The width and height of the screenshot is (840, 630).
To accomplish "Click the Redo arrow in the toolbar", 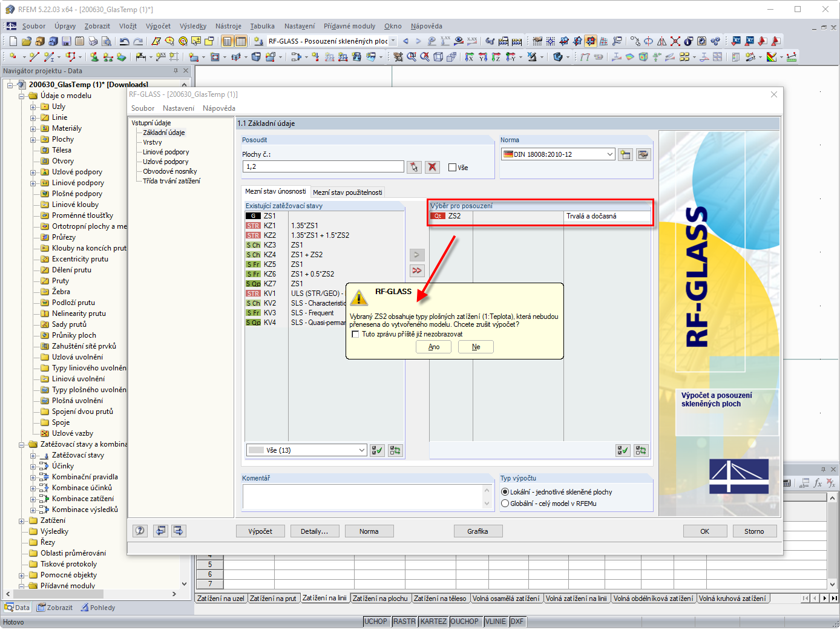I will click(x=138, y=41).
